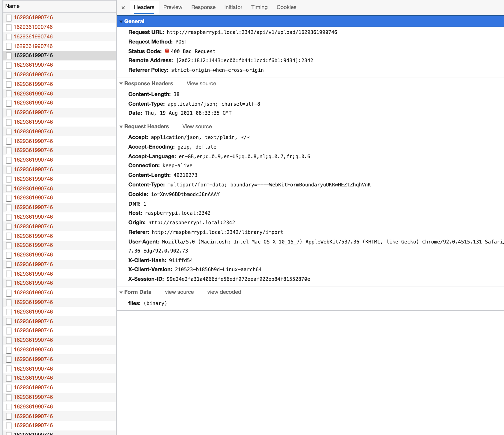Open the Timing tab
The image size is (504, 435).
pos(259,7)
